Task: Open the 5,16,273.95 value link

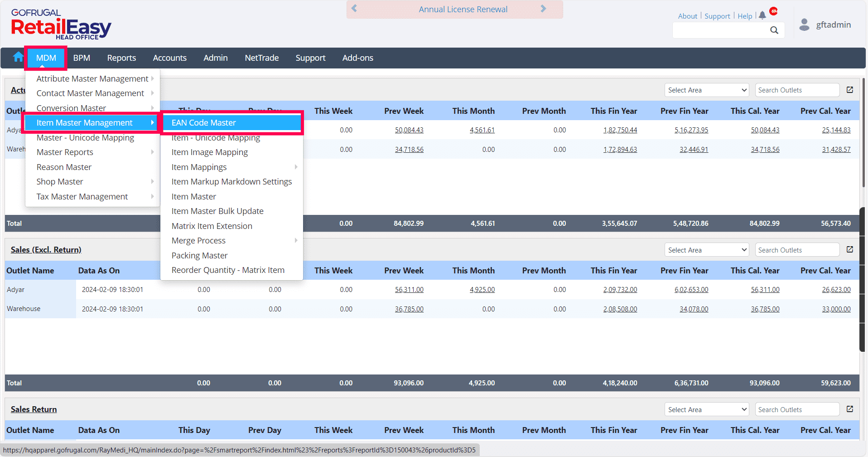Action: click(x=691, y=130)
